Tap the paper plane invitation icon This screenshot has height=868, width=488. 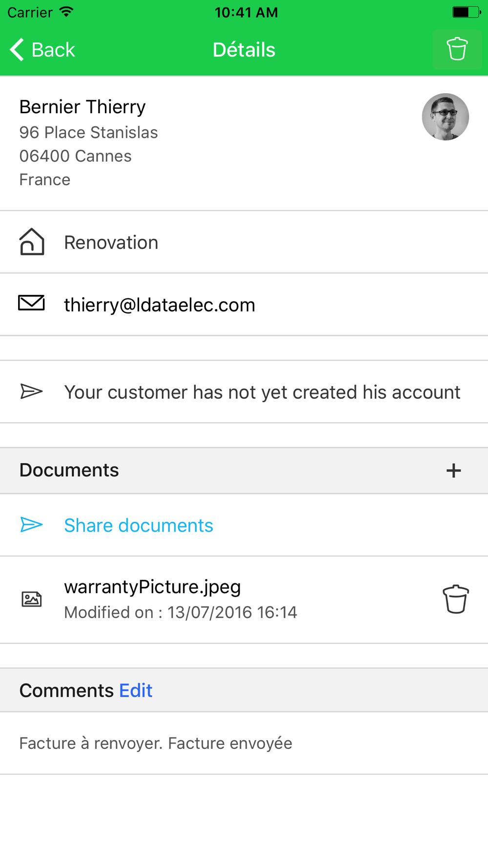tap(31, 392)
